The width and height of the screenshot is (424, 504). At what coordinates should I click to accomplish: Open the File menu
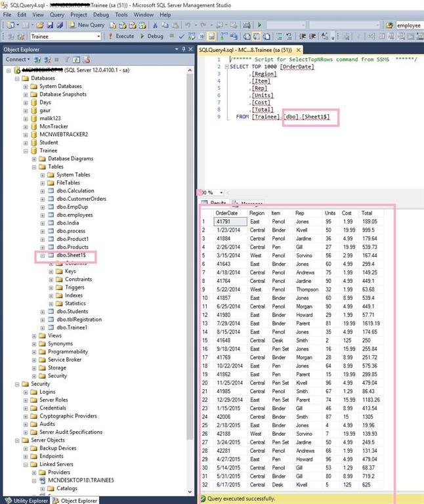pos(7,14)
